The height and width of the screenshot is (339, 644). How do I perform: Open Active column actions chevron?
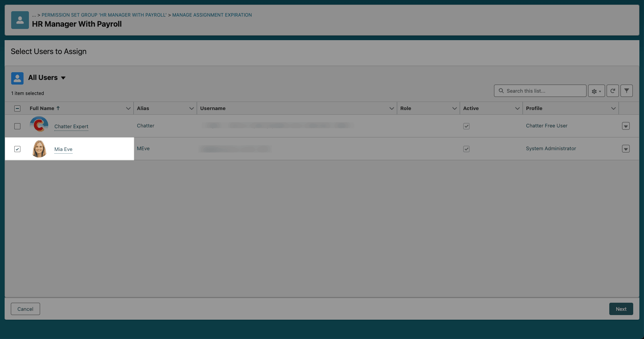[517, 108]
